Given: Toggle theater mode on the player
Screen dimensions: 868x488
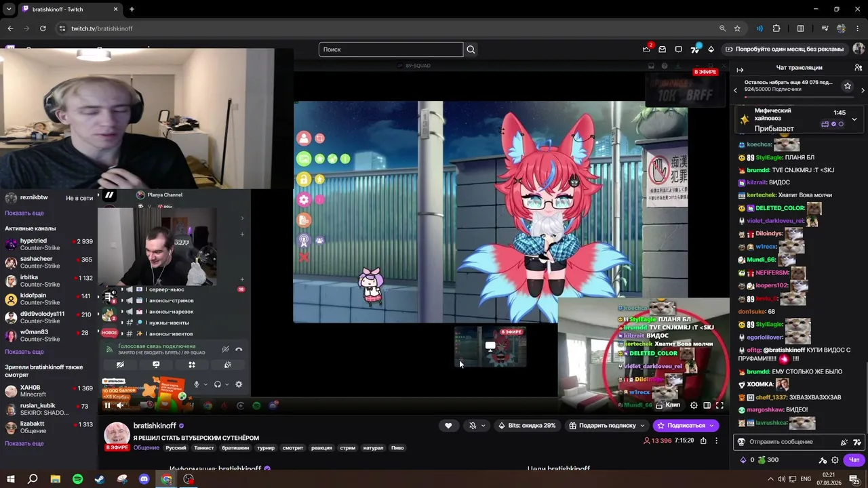Looking at the screenshot, I should (x=707, y=405).
